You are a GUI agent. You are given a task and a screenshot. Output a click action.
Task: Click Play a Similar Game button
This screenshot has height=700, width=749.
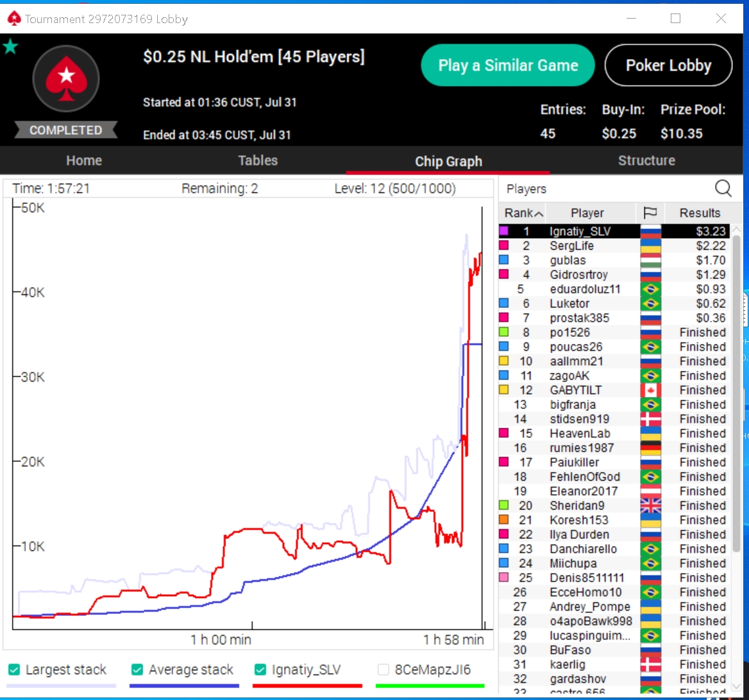coord(508,65)
